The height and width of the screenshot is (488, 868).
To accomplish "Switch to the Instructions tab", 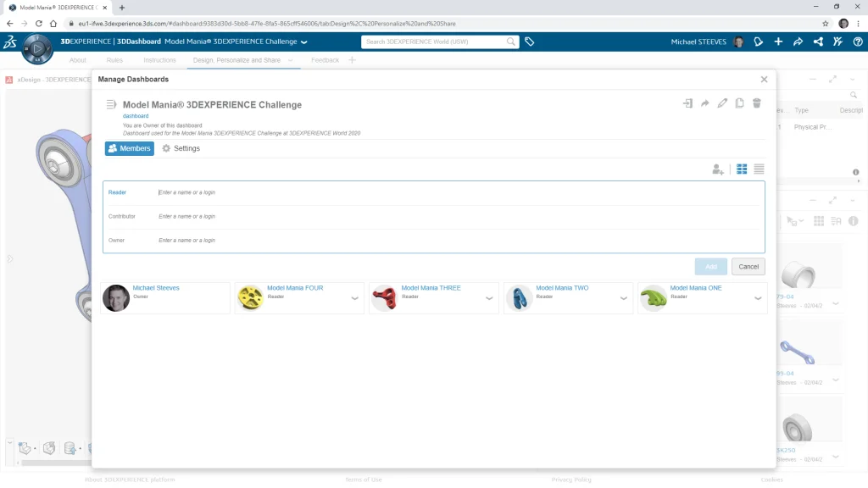I will (159, 60).
